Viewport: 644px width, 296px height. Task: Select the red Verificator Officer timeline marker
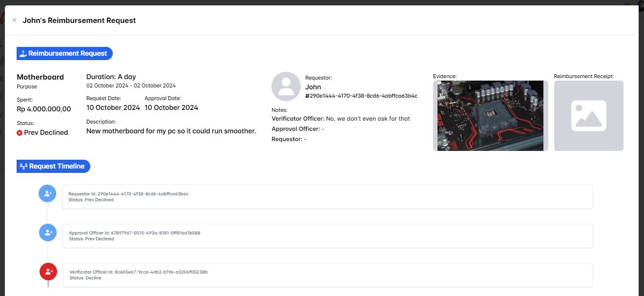pyautogui.click(x=48, y=272)
